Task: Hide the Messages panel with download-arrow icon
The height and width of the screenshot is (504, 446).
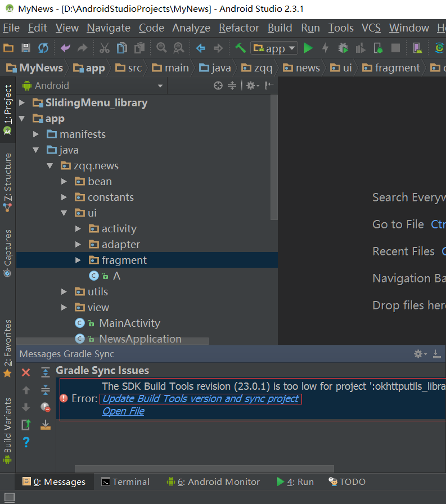Action: pos(436,354)
